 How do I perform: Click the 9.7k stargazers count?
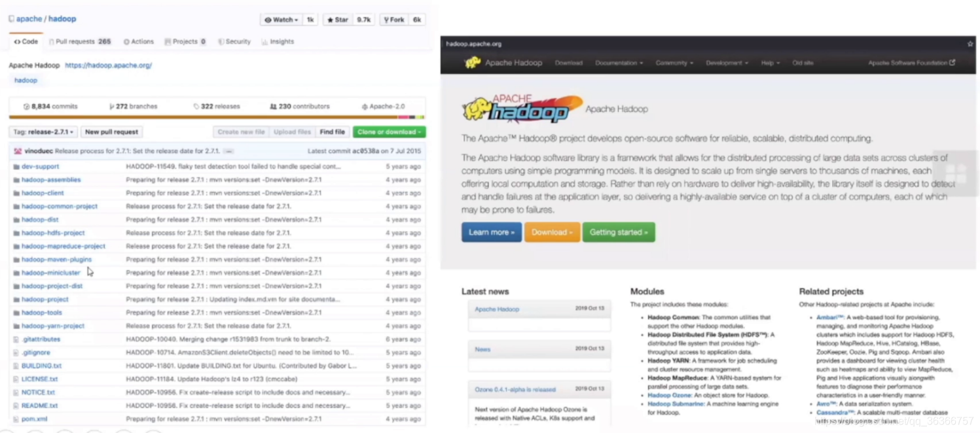click(364, 20)
